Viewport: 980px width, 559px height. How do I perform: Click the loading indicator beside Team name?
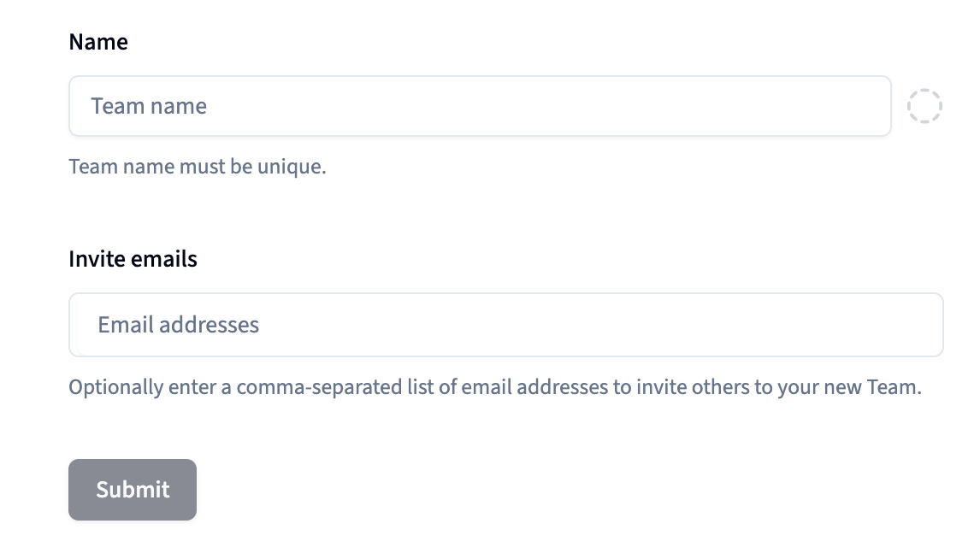tap(924, 106)
